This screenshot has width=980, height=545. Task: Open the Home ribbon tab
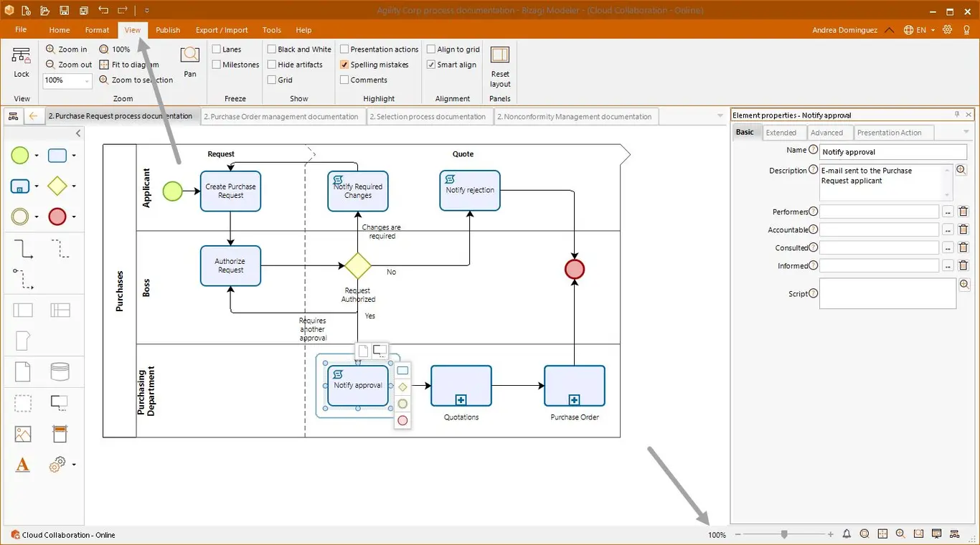pos(60,30)
